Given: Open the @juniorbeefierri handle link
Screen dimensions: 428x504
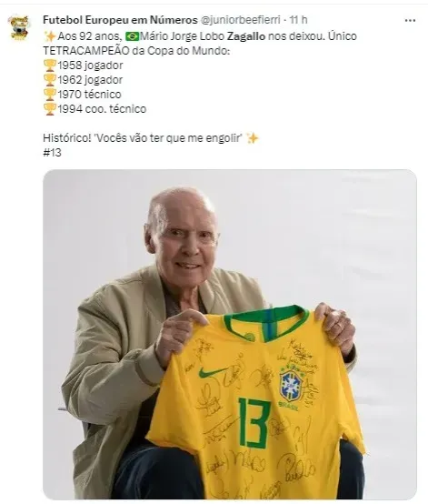Looking at the screenshot, I should 241,20.
